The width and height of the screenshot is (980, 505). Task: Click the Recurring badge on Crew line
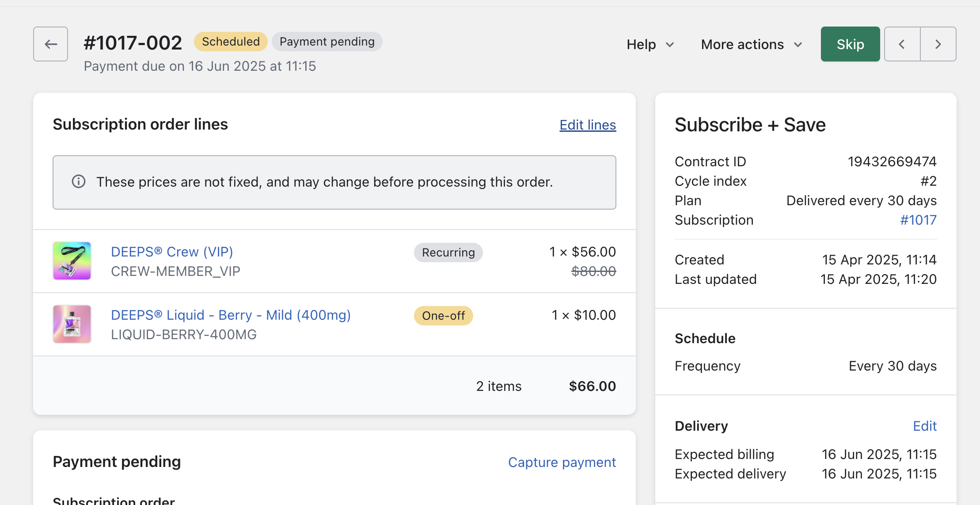[x=448, y=252]
